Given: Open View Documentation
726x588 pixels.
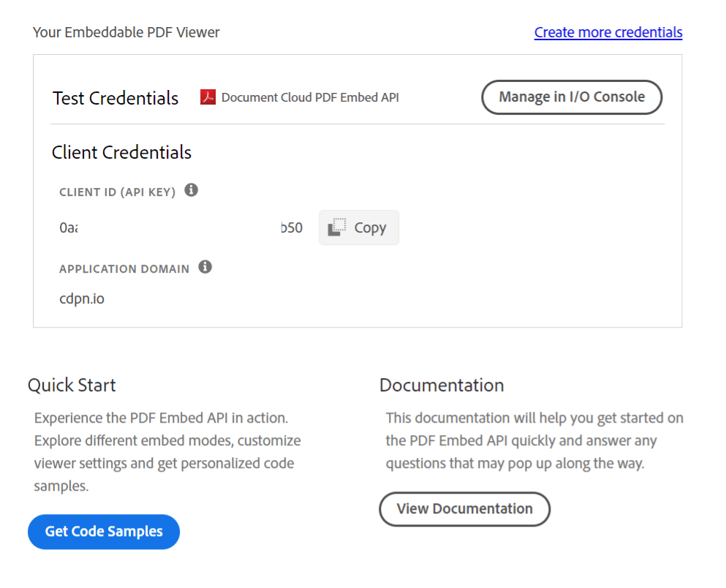Looking at the screenshot, I should (465, 509).
